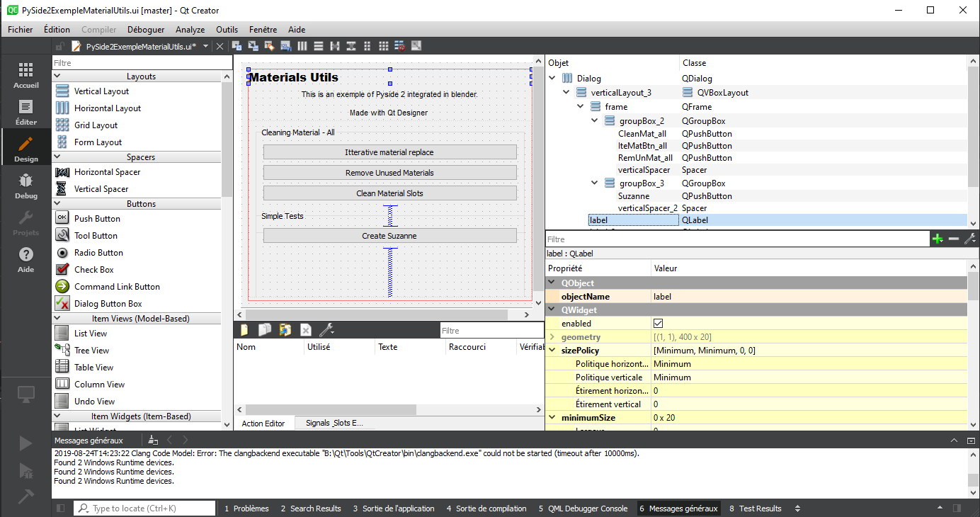Apply Lay Out Horizontally in Splitter
The width and height of the screenshot is (980, 517).
335,46
